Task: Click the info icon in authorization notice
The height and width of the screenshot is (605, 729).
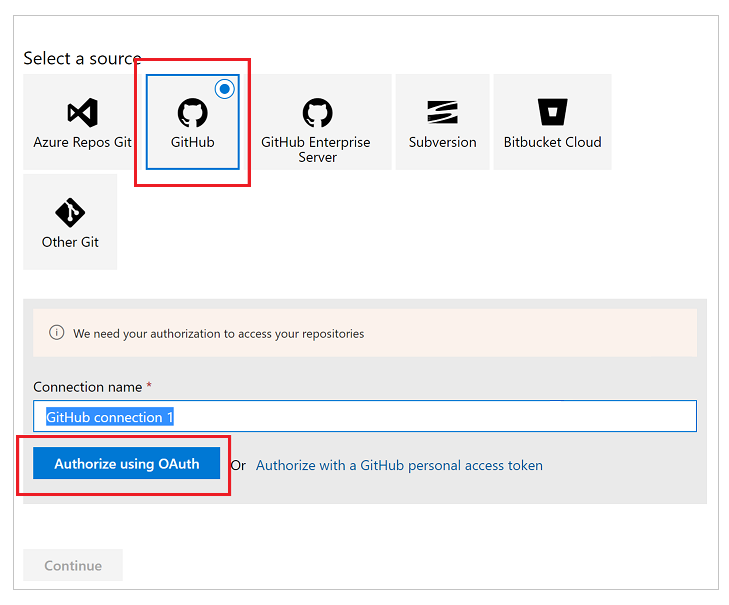Action: pyautogui.click(x=57, y=333)
